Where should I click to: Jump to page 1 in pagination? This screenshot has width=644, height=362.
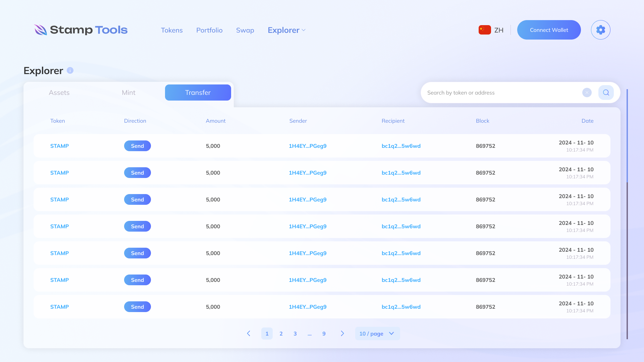click(267, 334)
